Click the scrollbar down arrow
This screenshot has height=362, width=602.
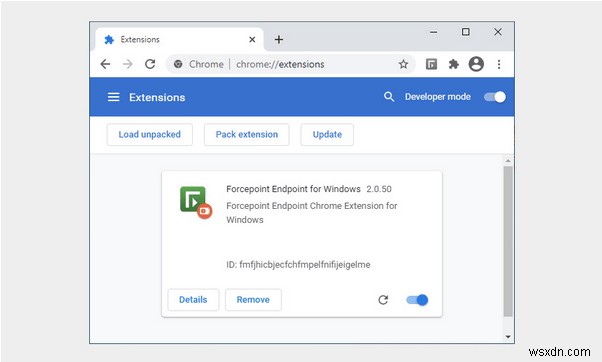(x=508, y=337)
